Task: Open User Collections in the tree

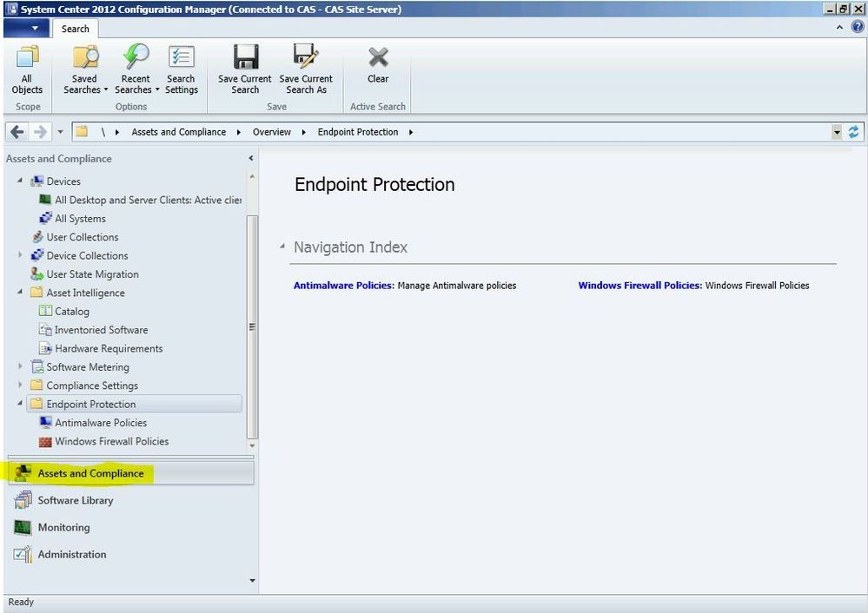Action: tap(75, 237)
